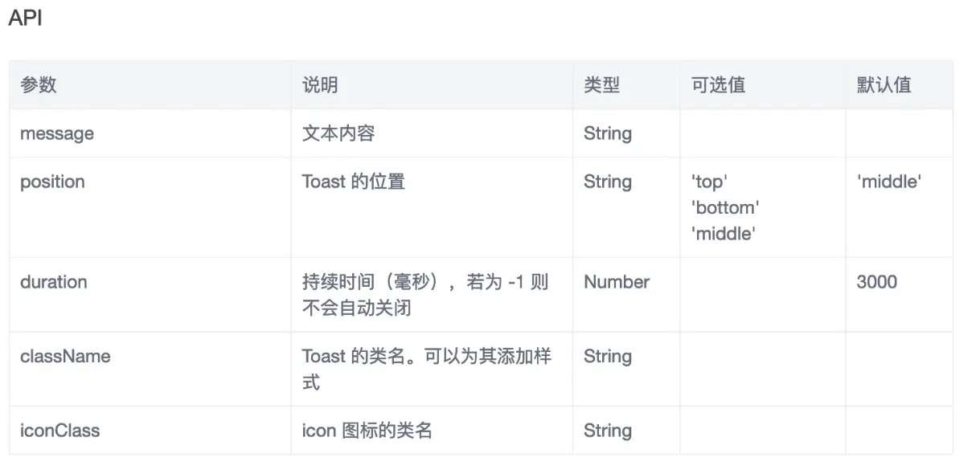Viewport: 980px width, 474px height.
Task: Click the 3000 default value
Action: (877, 282)
